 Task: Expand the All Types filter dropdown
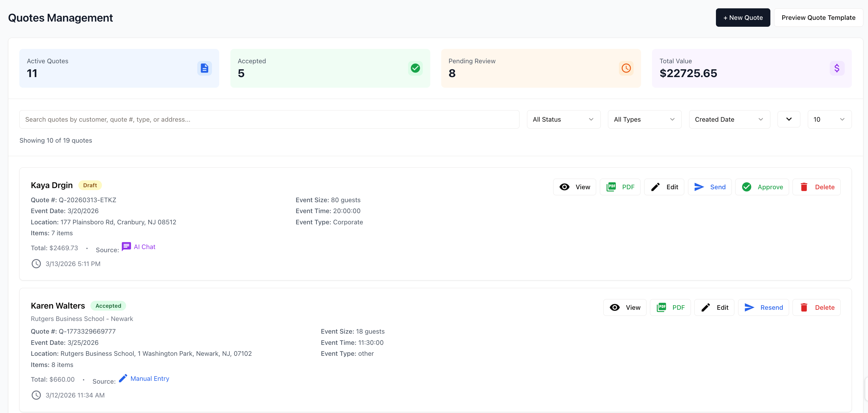tap(644, 119)
